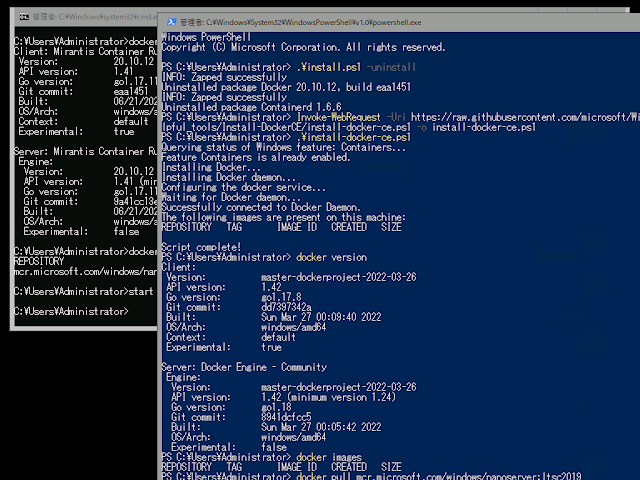Click the 'docker pull mcr.microsoft.com' command line

pyautogui.click(x=439, y=476)
